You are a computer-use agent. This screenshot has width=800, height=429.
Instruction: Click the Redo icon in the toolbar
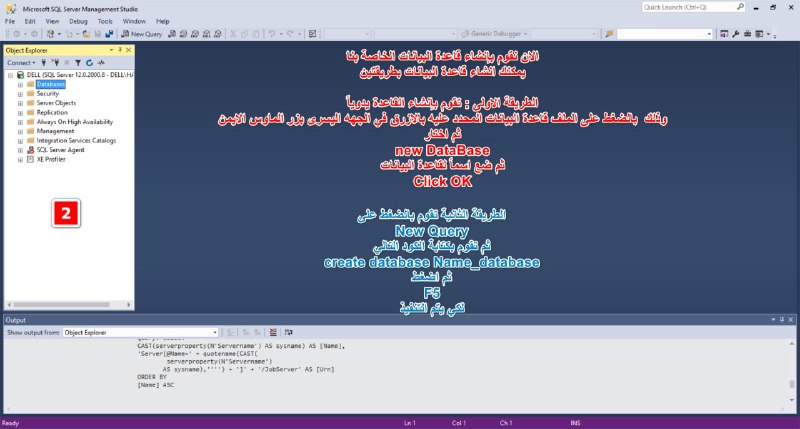click(x=290, y=34)
